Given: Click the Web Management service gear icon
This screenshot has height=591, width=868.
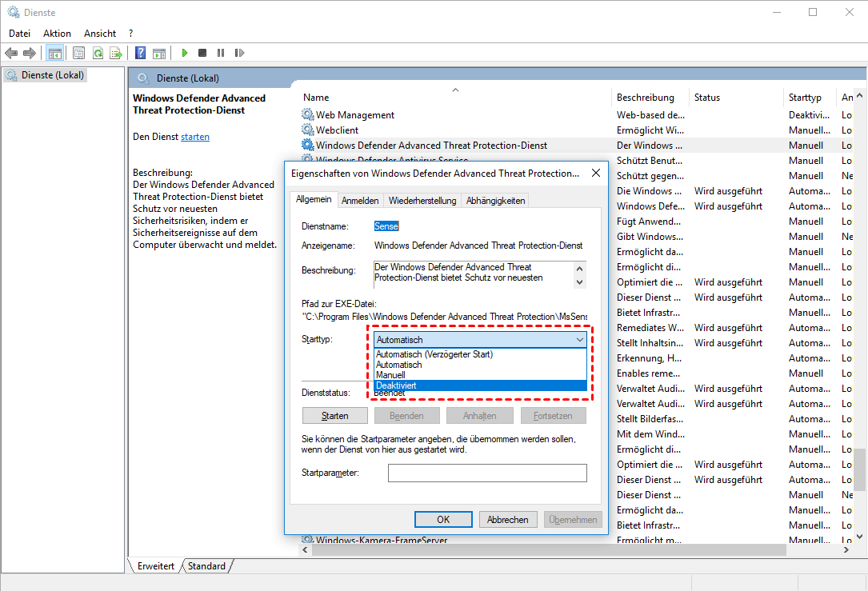Looking at the screenshot, I should tap(307, 114).
